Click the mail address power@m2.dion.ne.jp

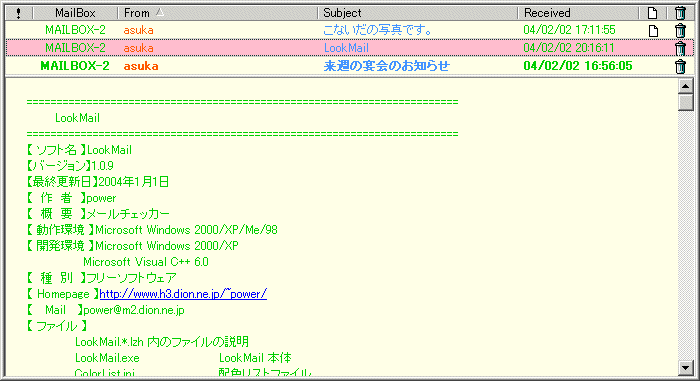tap(134, 310)
